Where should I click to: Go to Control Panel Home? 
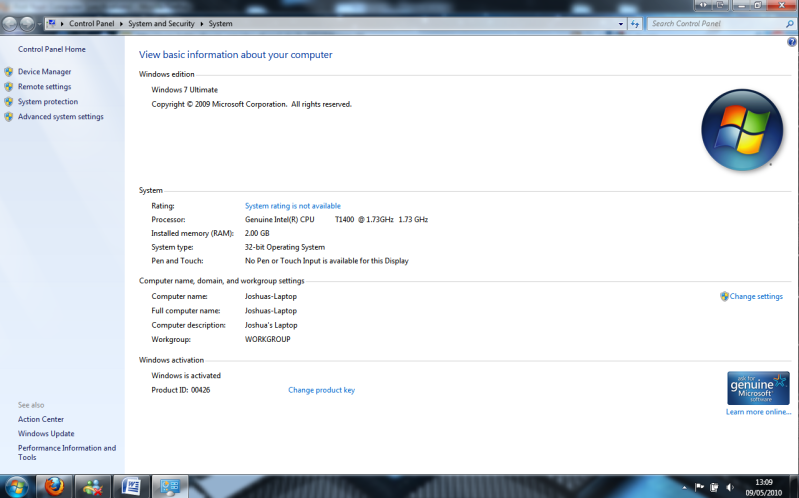point(52,49)
